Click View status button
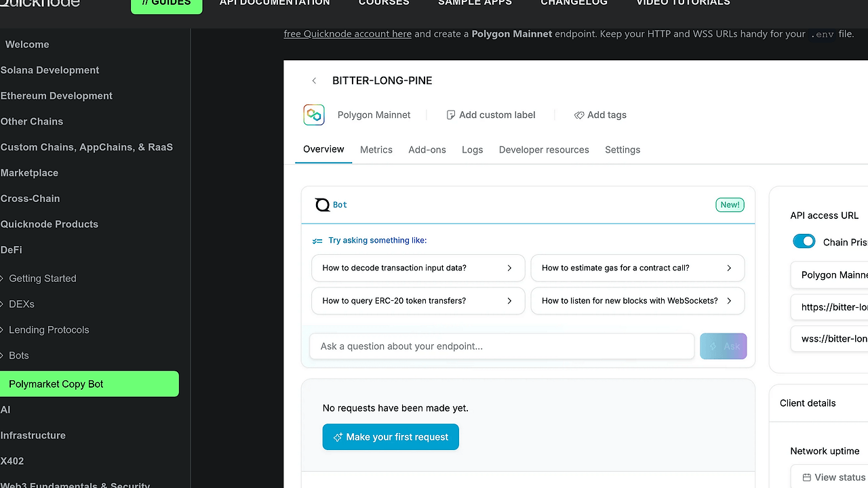Image resolution: width=868 pixels, height=488 pixels. 829,476
